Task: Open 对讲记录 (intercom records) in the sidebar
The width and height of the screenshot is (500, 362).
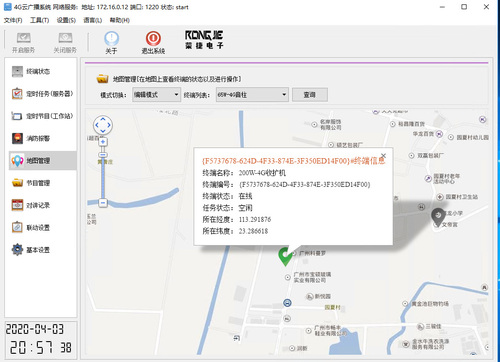Action: click(x=42, y=205)
